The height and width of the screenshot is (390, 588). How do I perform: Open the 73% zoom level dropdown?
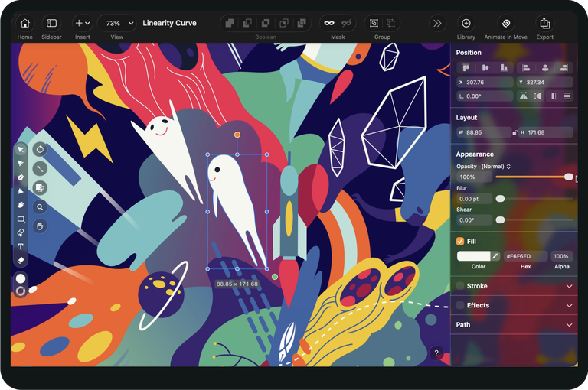(x=118, y=24)
